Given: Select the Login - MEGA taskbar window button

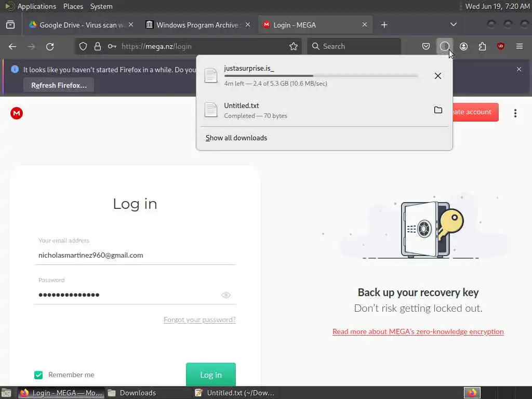Looking at the screenshot, I should point(61,393).
